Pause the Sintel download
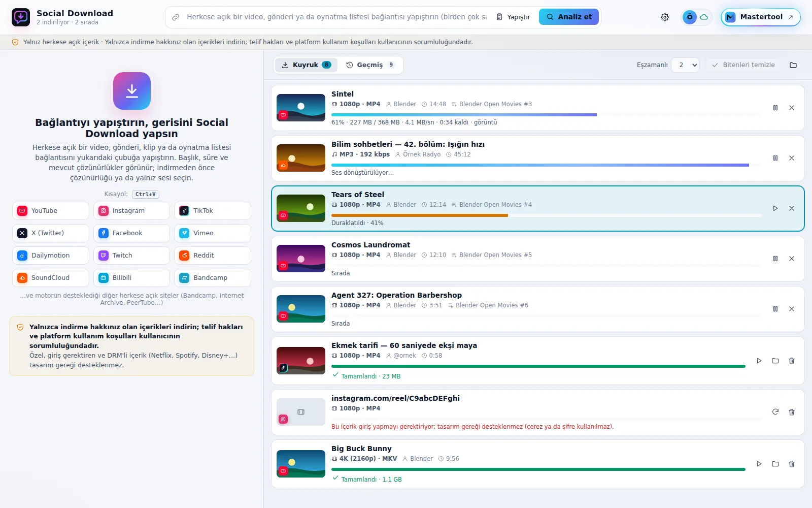This screenshot has height=508, width=812. click(775, 108)
